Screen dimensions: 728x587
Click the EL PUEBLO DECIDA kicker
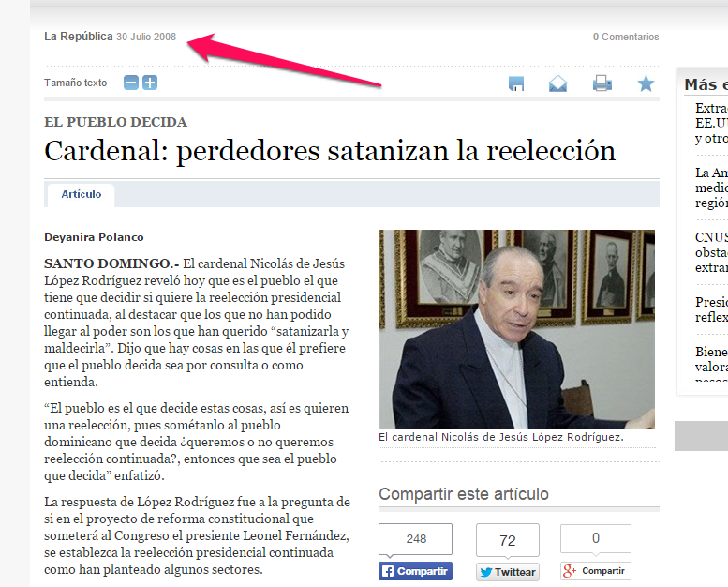tap(115, 122)
